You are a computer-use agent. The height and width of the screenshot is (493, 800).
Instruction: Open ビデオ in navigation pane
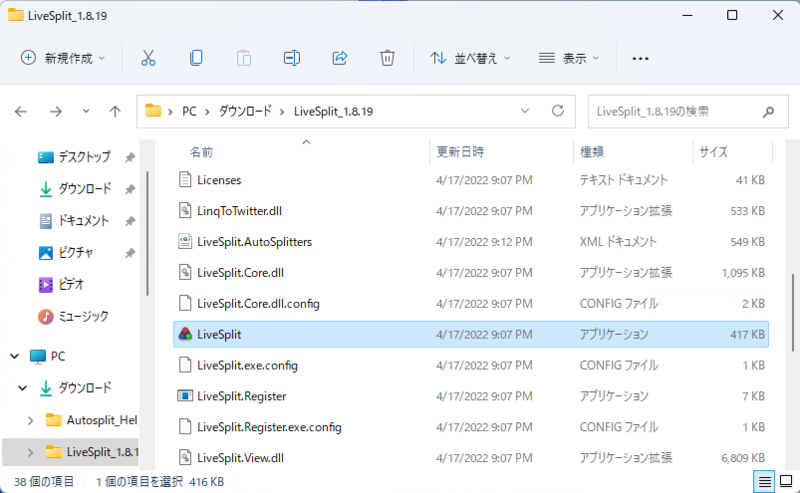tap(61, 284)
